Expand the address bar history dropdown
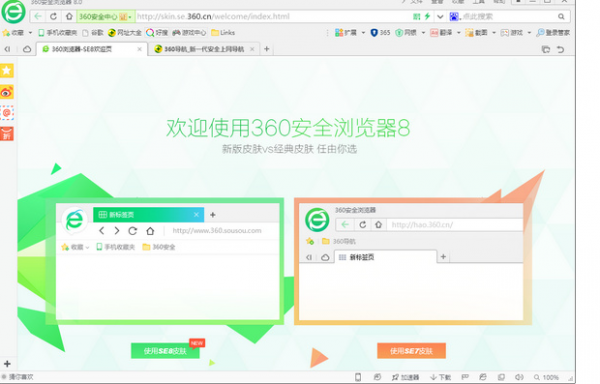This screenshot has height=384, width=600. pos(440,16)
